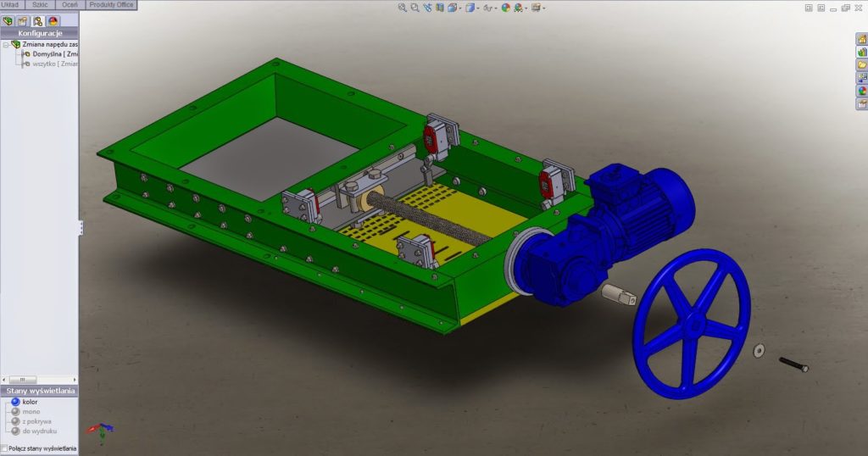Open the DisplayManager appearance ball tab
Screen dimensions: 868x456
click(x=53, y=21)
